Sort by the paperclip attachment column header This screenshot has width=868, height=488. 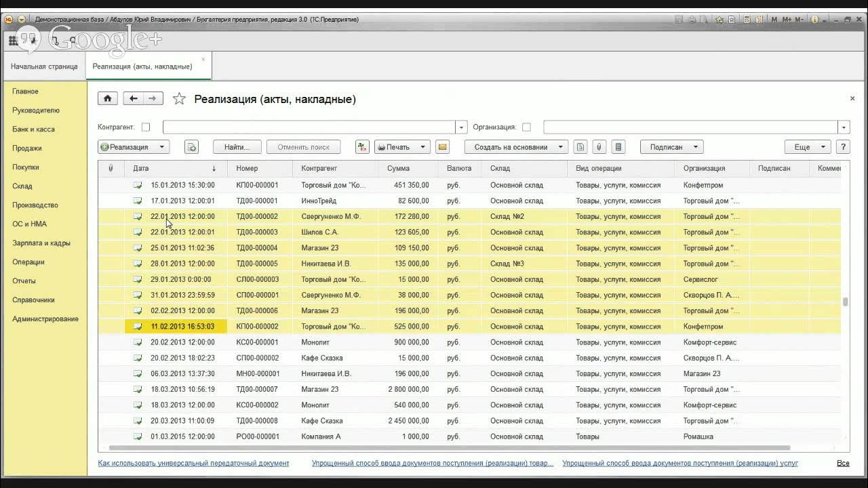[x=111, y=168]
